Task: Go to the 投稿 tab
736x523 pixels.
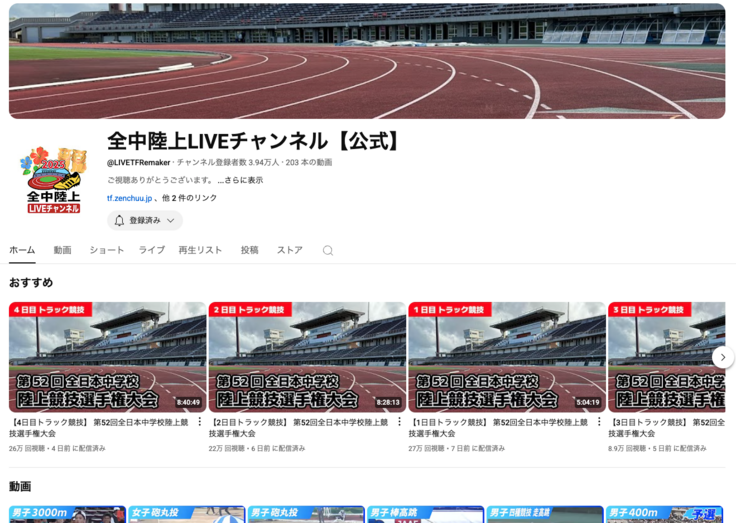Action: tap(249, 250)
